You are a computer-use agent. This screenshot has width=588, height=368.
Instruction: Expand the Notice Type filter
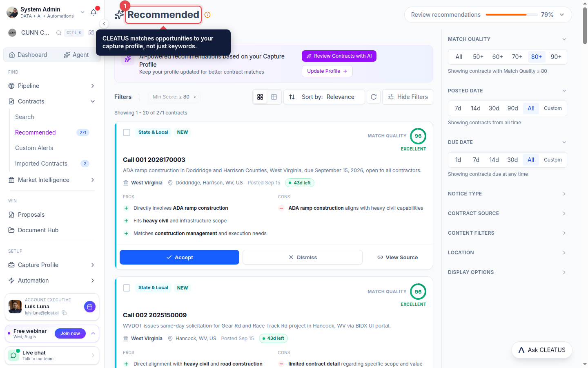coord(507,194)
